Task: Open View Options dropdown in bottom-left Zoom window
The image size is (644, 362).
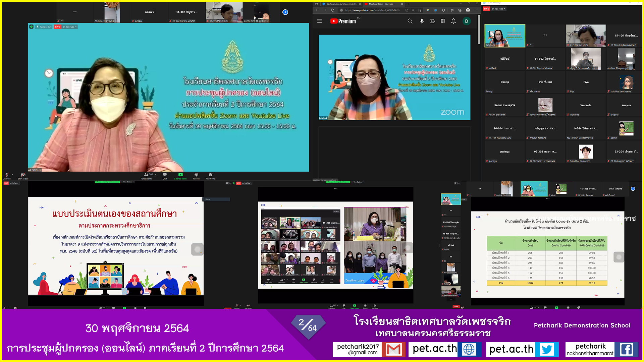Action: 128,182
